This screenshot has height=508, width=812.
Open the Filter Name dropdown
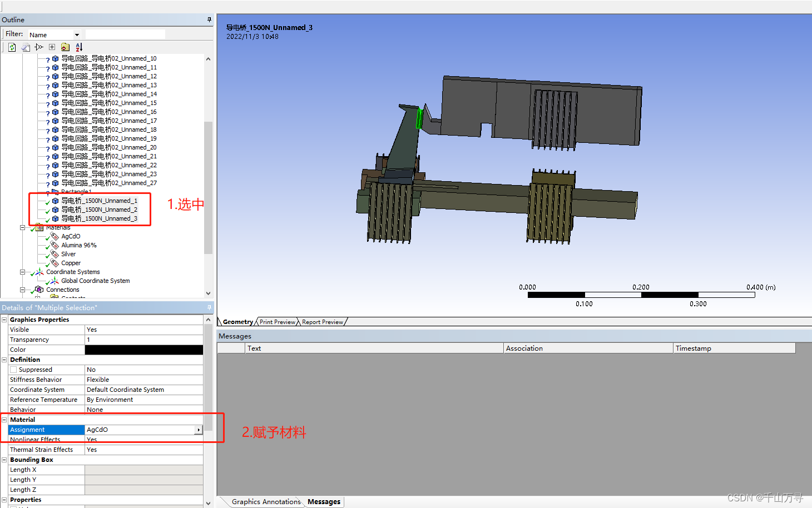point(77,34)
